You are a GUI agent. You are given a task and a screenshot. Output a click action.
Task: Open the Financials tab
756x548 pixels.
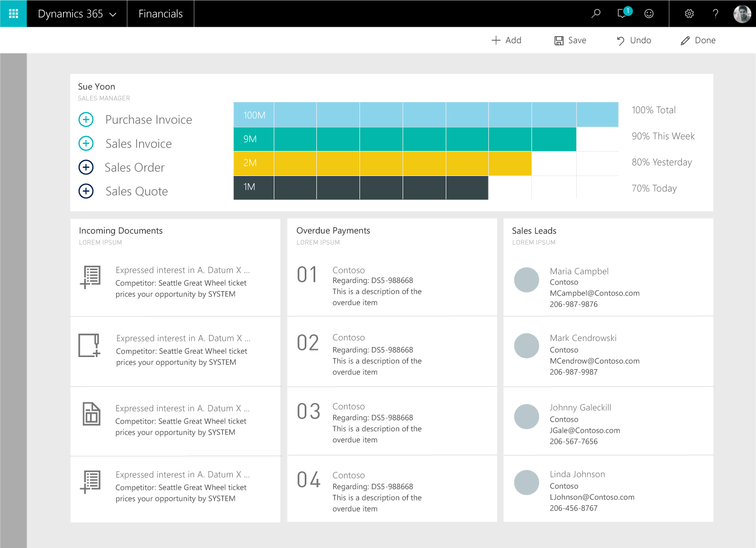point(160,14)
